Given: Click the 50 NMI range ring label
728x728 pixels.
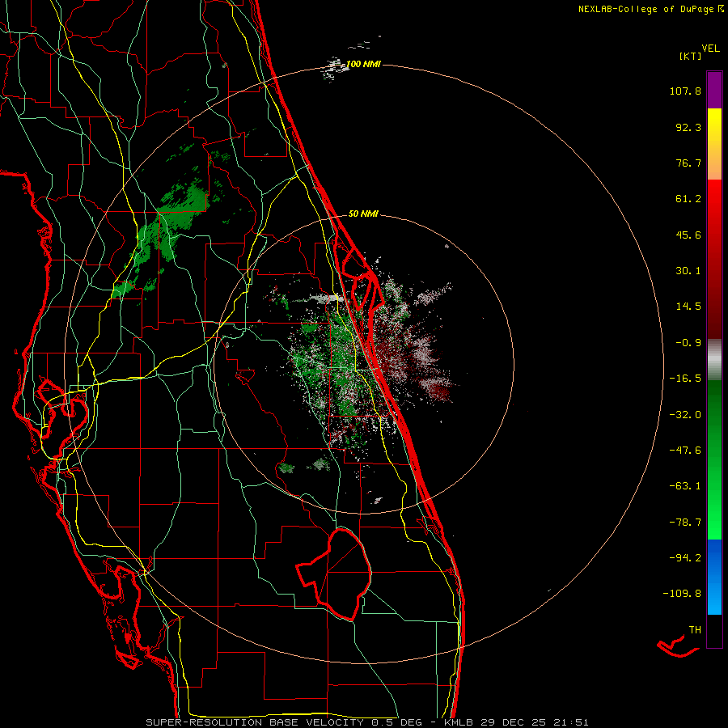Looking at the screenshot, I should [x=363, y=214].
